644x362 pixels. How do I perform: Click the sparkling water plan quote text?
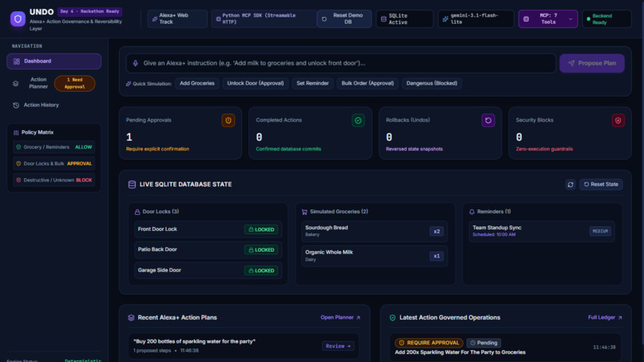(x=194, y=341)
